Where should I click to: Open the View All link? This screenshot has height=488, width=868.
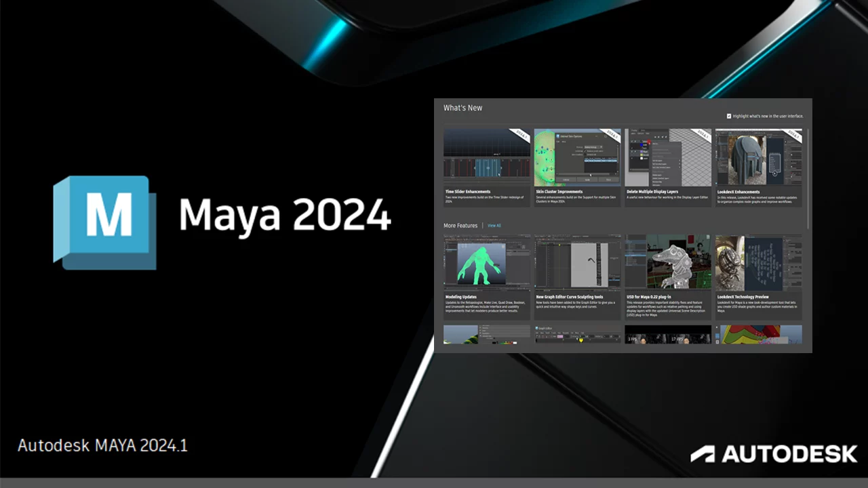click(x=494, y=226)
